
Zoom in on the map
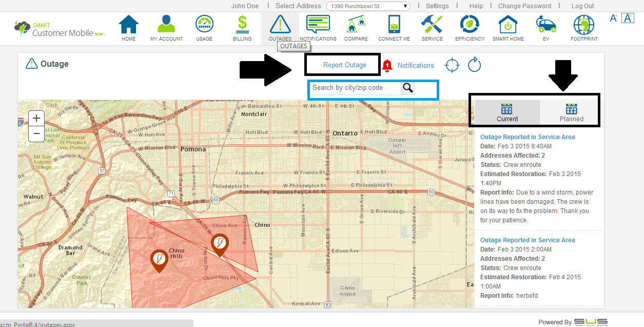tap(36, 118)
